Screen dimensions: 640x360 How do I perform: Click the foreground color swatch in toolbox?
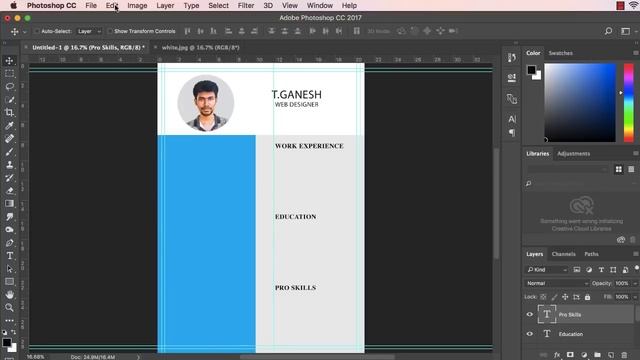(x=7, y=342)
